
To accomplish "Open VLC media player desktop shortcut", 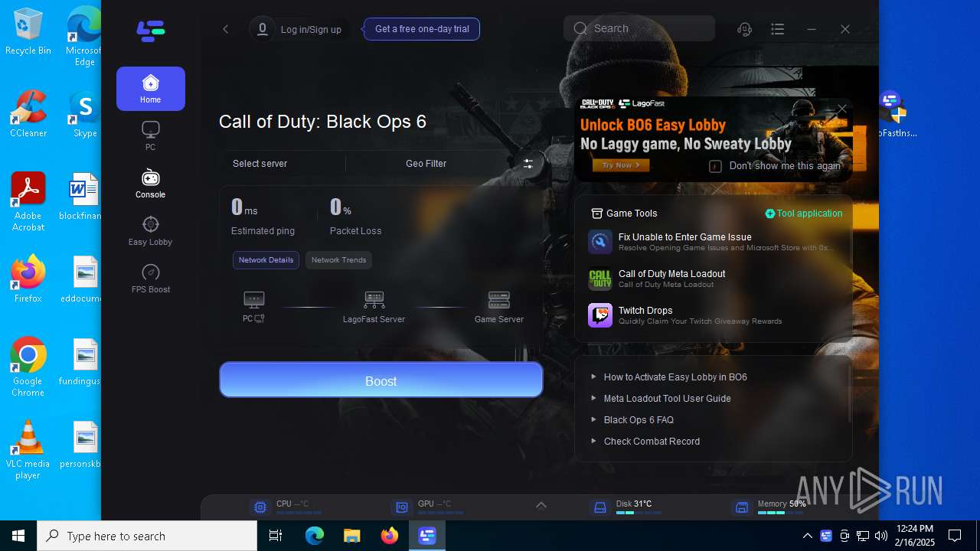I will click(28, 450).
